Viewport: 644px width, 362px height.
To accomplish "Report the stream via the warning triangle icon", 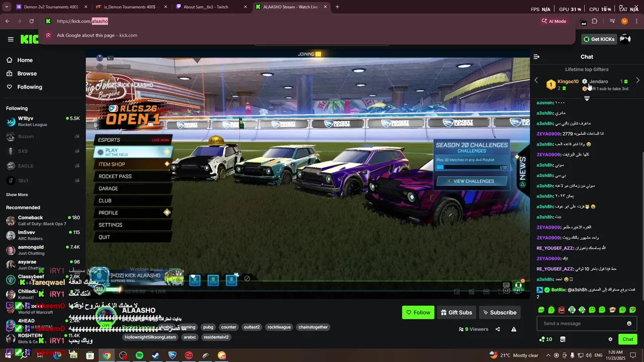I will 514,329.
